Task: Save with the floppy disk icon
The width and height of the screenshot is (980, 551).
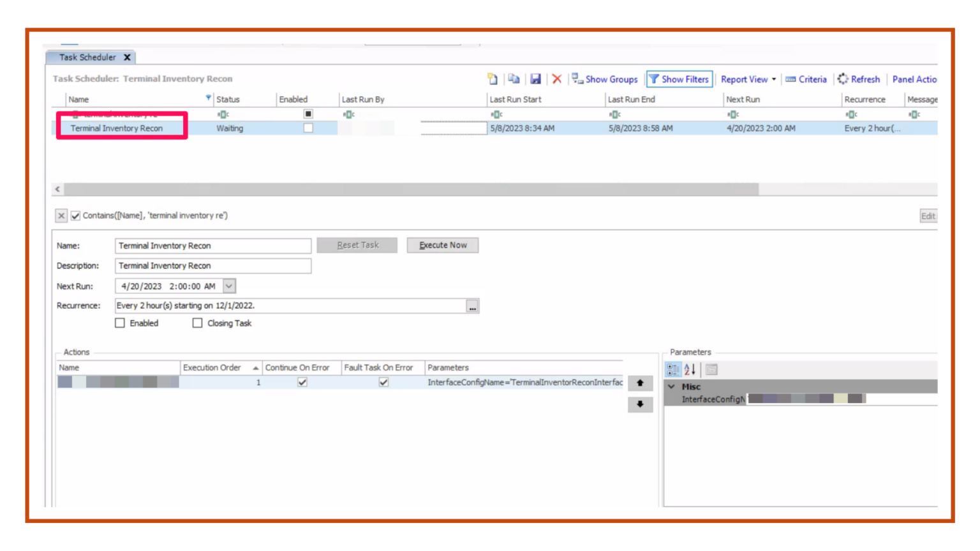Action: click(535, 79)
